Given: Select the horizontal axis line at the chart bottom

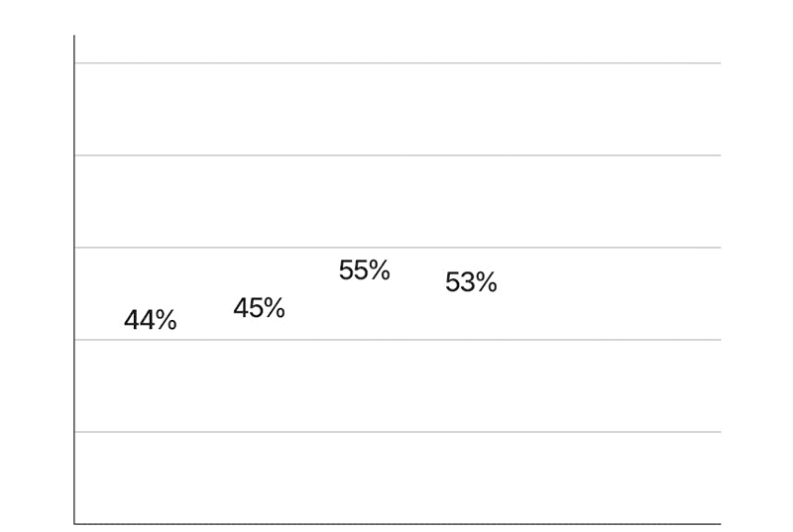Looking at the screenshot, I should [x=396, y=523].
